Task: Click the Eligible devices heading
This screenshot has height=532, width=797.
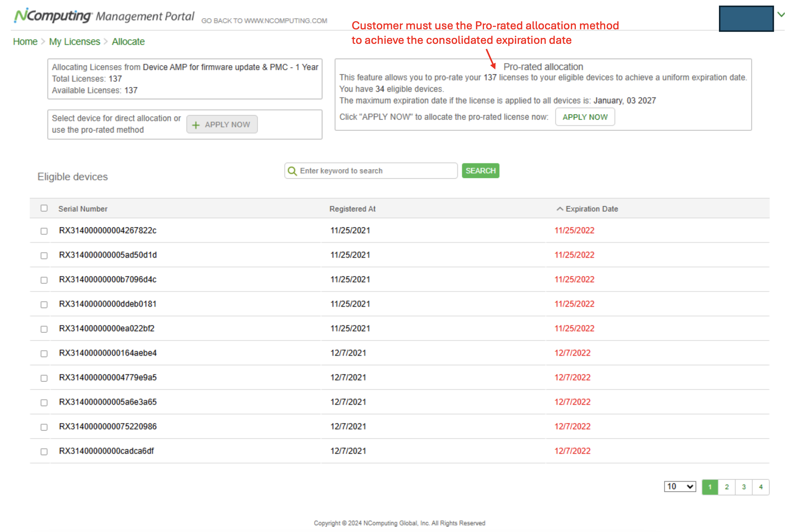Action: click(x=72, y=177)
